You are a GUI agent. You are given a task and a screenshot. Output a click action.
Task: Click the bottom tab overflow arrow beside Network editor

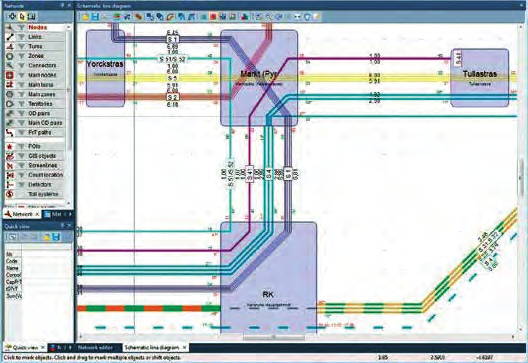[70, 347]
